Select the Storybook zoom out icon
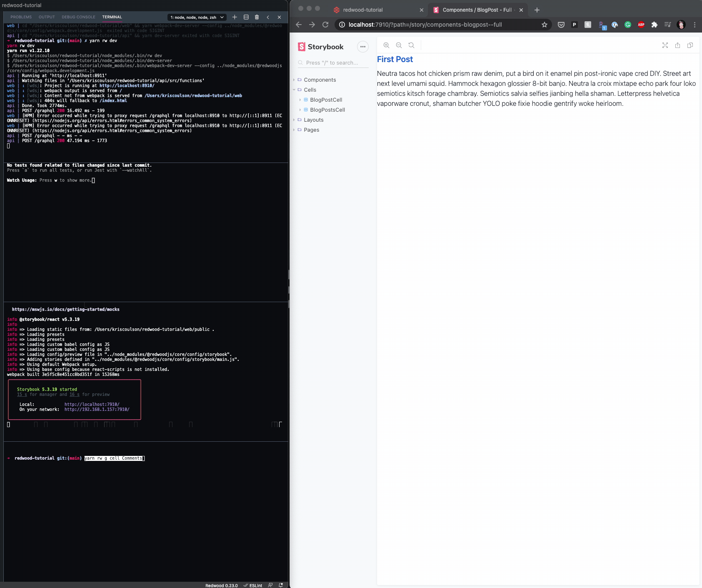This screenshot has height=588, width=702. (399, 45)
